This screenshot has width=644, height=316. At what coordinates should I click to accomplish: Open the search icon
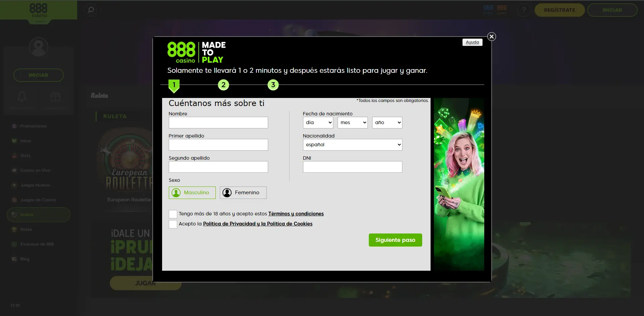[x=90, y=10]
